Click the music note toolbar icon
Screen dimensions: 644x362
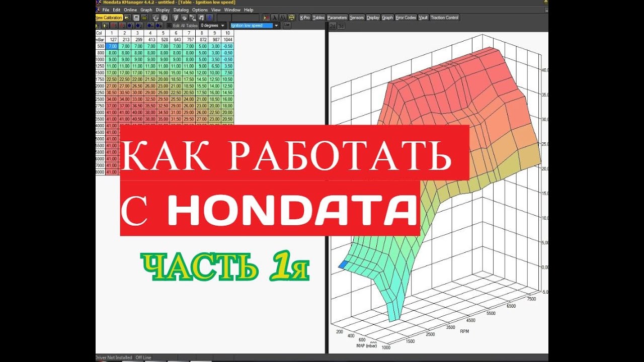(201, 18)
